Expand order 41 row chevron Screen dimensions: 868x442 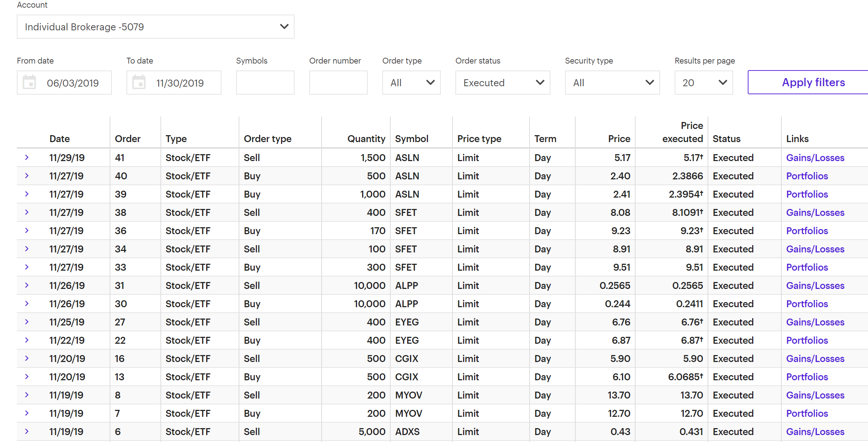(x=27, y=157)
